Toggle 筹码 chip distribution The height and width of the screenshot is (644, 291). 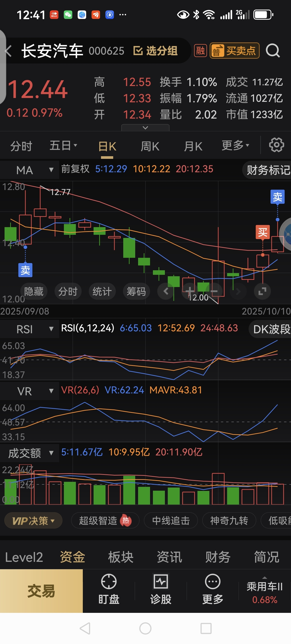[136, 291]
